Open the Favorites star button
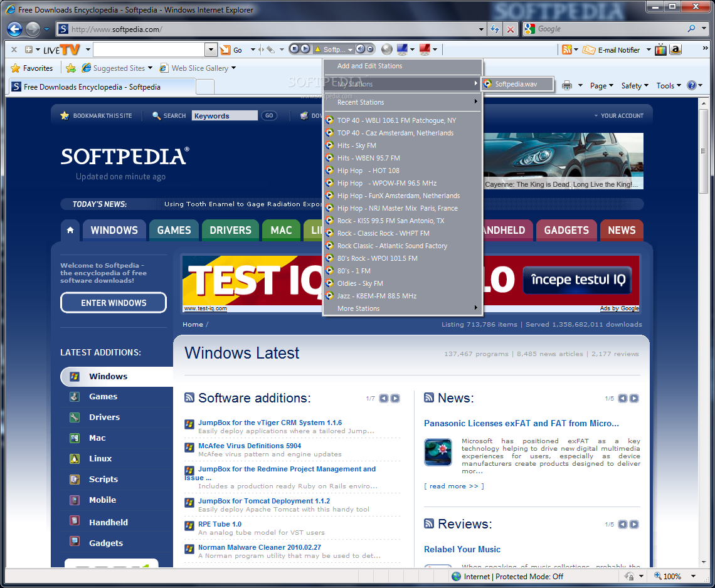 [x=31, y=68]
